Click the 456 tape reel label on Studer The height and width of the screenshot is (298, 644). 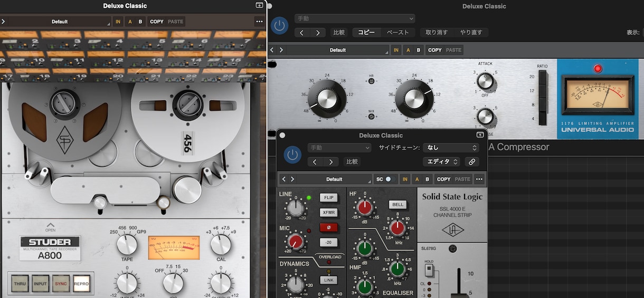click(x=187, y=143)
